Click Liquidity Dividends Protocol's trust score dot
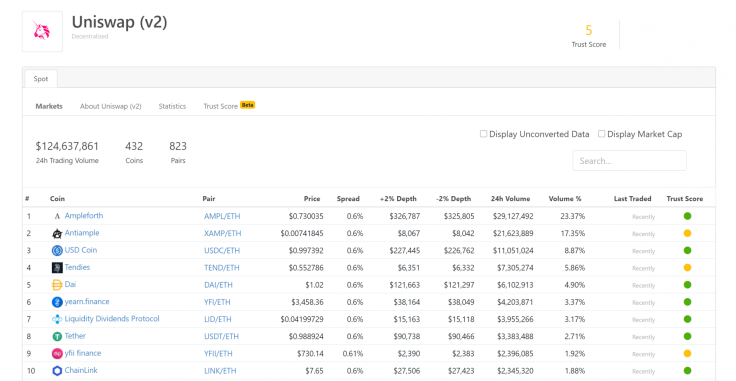736x381 pixels. click(x=687, y=319)
